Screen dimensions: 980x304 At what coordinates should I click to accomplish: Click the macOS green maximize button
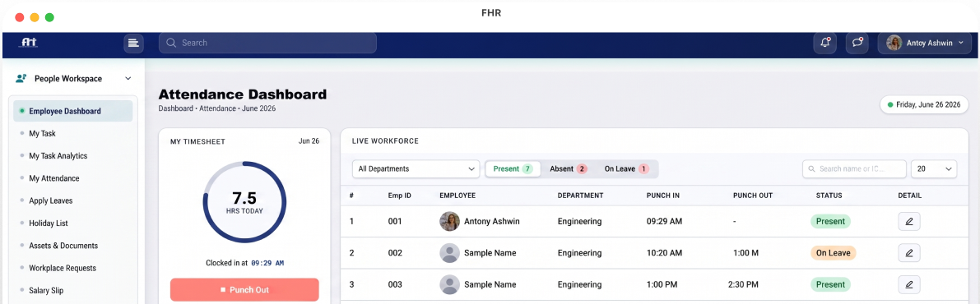pyautogui.click(x=49, y=17)
